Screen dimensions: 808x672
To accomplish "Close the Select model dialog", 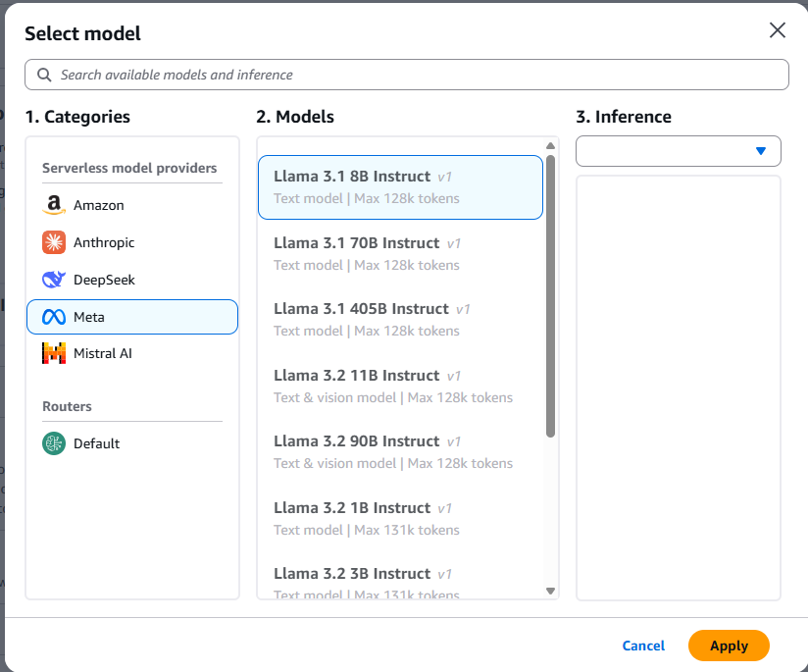I will click(x=778, y=30).
